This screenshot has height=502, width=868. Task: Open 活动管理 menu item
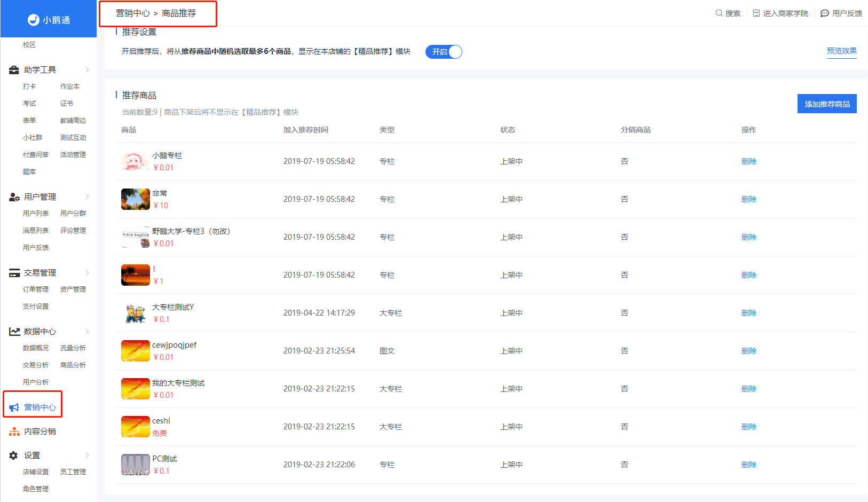(x=73, y=155)
